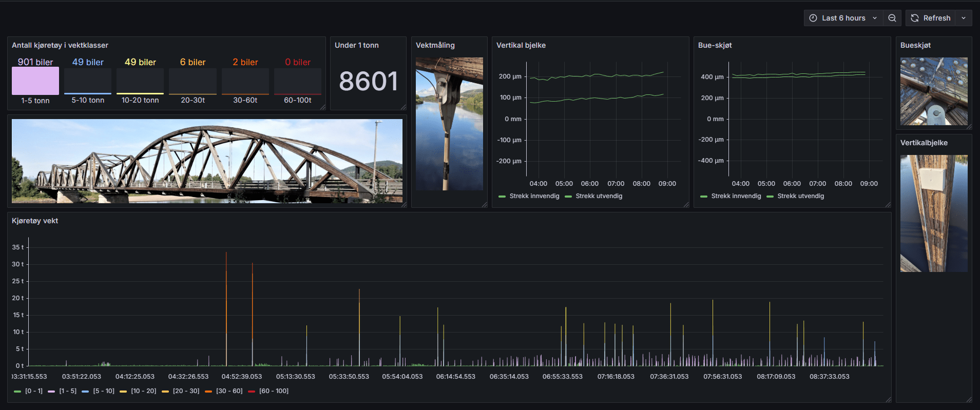Screen dimensions: 980x410
Task: Toggle Strekk utvendig series in Bue-skjøt legend
Action: coord(800,196)
